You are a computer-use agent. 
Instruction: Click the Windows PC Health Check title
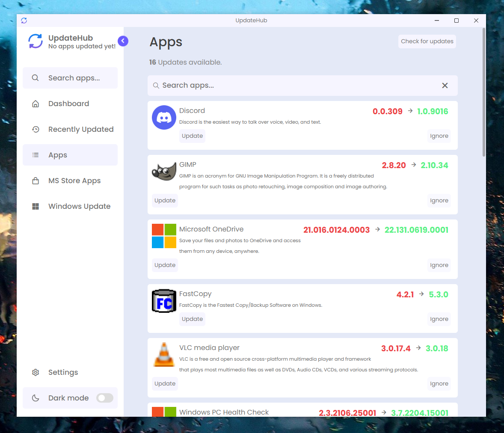tap(224, 412)
